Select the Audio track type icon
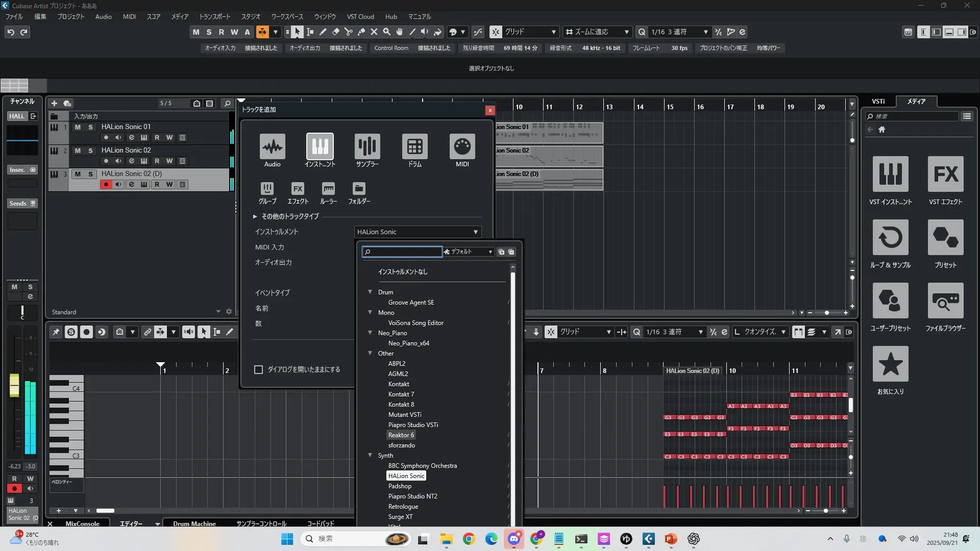Image resolution: width=980 pixels, height=551 pixels. pos(272,147)
